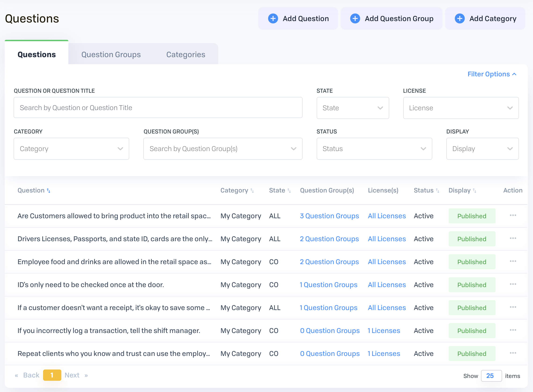Click the plus icon on Add Question Group

click(355, 18)
